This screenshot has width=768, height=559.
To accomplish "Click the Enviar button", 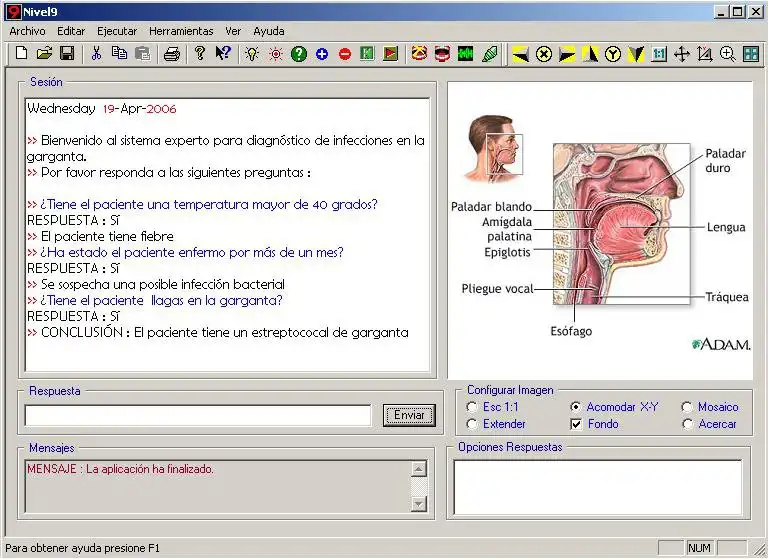I will [x=409, y=415].
